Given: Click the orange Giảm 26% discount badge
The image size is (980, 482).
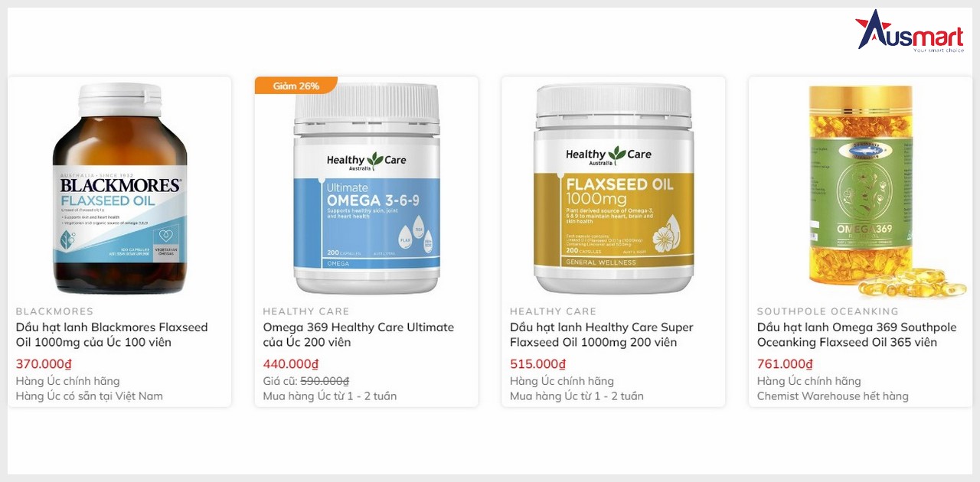Looking at the screenshot, I should [296, 86].
